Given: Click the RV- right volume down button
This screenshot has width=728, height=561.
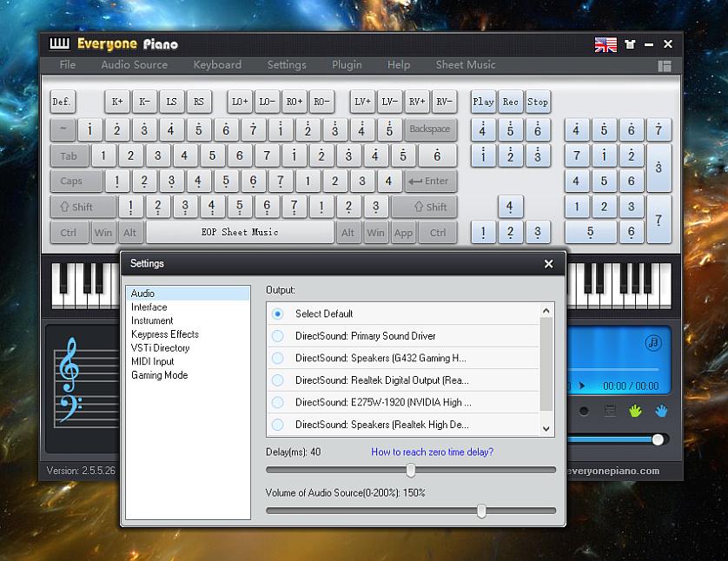Looking at the screenshot, I should pos(444,102).
